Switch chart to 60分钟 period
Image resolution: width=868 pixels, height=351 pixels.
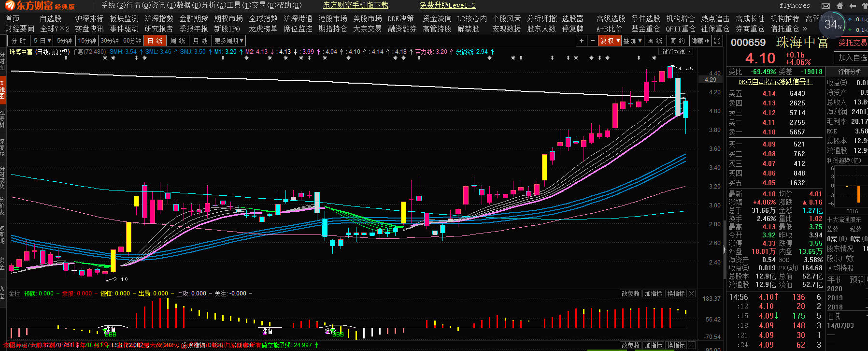coord(132,41)
